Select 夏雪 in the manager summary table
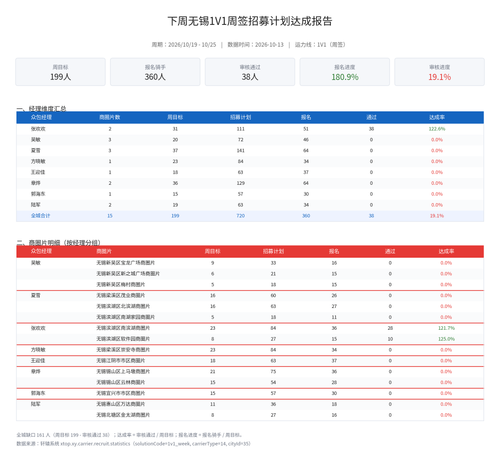The image size is (500, 450). pos(36,150)
